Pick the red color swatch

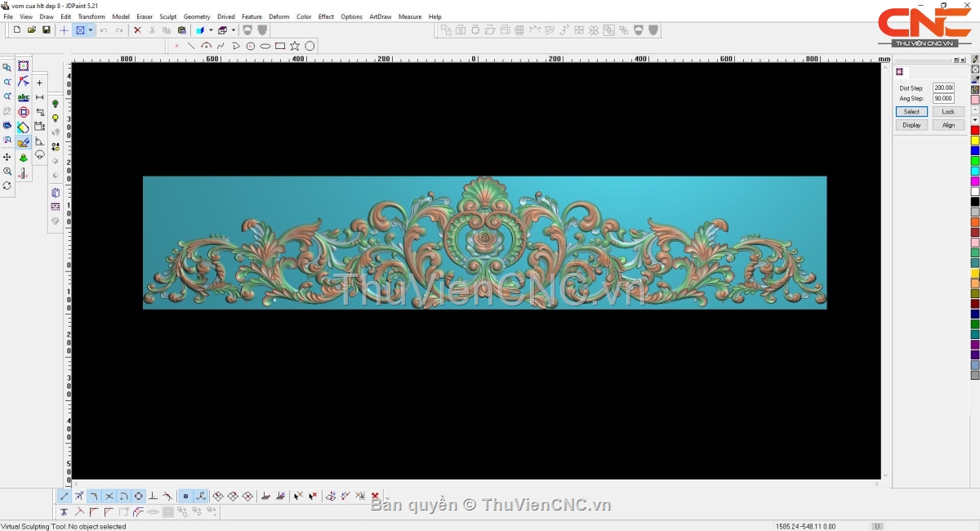(974, 131)
